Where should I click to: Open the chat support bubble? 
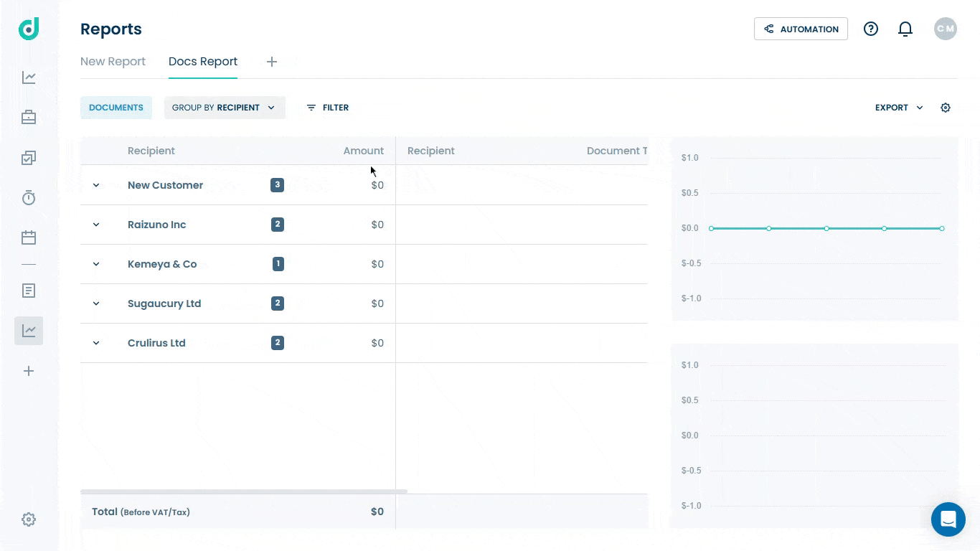pos(948,519)
